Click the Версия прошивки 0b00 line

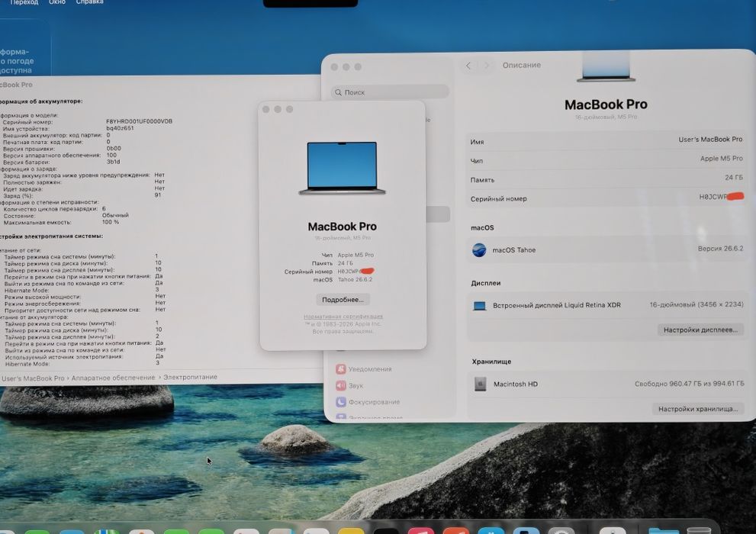[x=62, y=149]
